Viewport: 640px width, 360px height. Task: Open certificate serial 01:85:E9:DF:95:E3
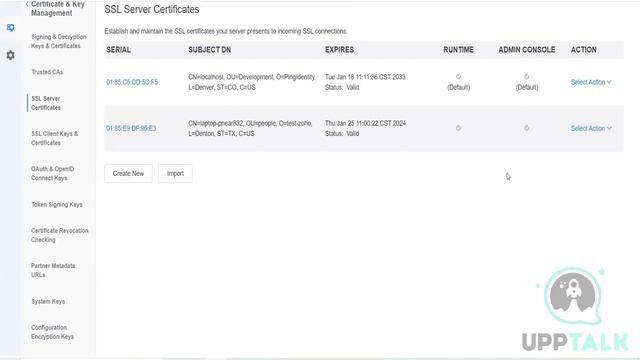click(131, 129)
